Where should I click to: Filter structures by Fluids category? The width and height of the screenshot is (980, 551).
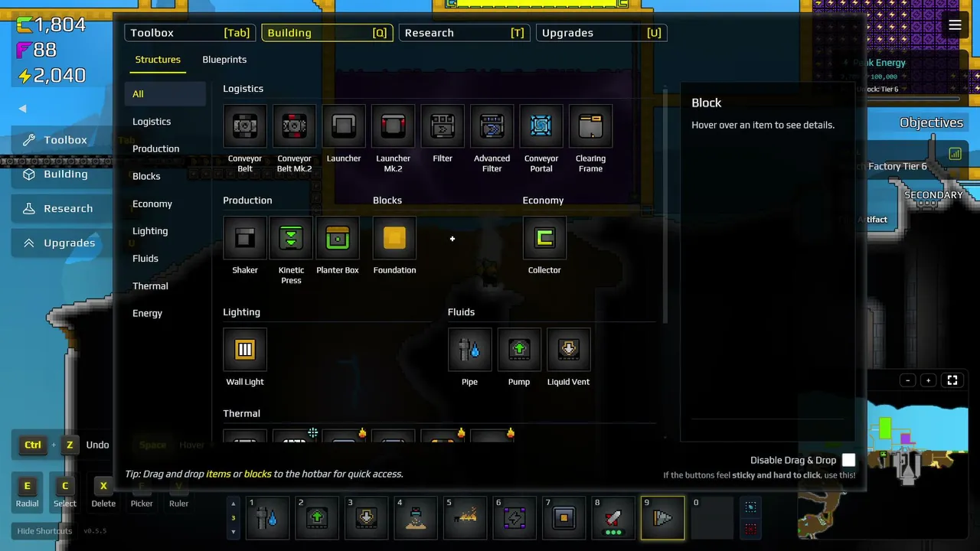coord(165,259)
